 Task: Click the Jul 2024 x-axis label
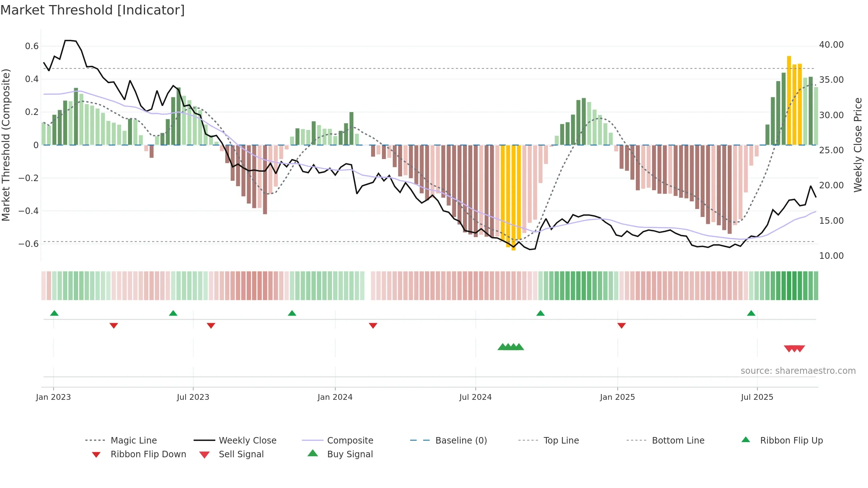coord(476,397)
